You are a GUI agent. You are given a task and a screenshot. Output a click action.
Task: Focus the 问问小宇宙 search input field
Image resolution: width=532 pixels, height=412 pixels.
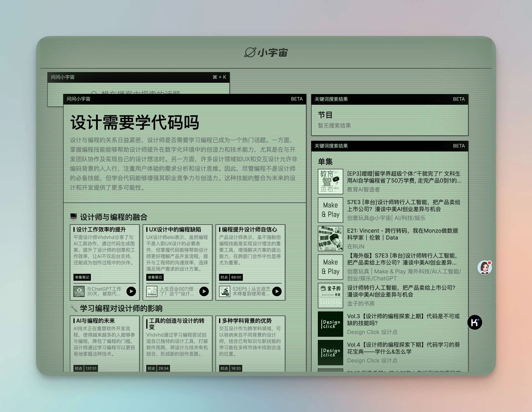pyautogui.click(x=138, y=88)
